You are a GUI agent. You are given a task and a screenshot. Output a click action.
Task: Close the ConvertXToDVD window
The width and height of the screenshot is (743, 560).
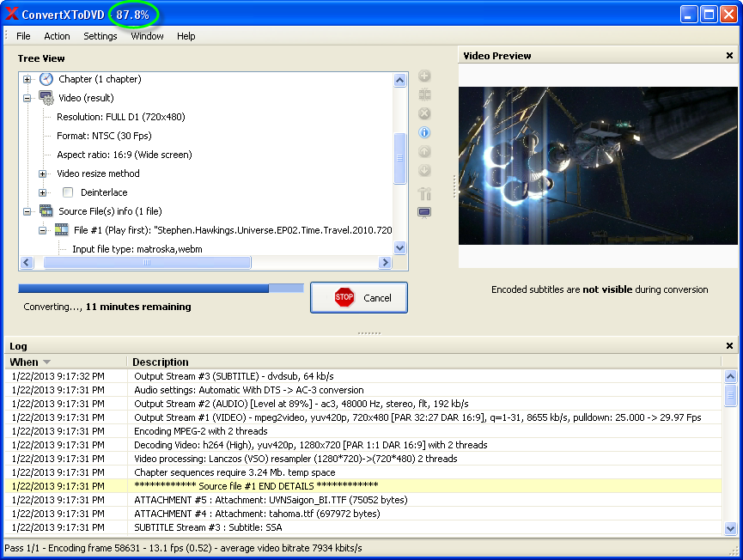tap(728, 15)
